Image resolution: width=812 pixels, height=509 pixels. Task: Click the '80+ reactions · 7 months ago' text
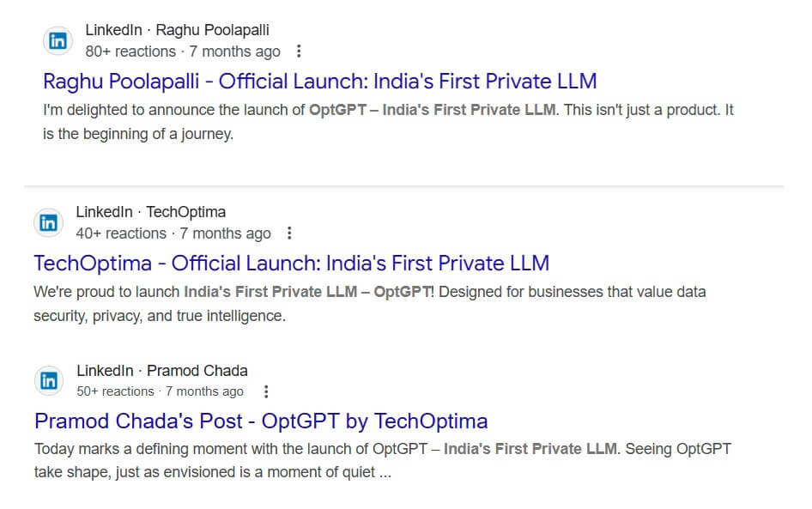(x=183, y=52)
